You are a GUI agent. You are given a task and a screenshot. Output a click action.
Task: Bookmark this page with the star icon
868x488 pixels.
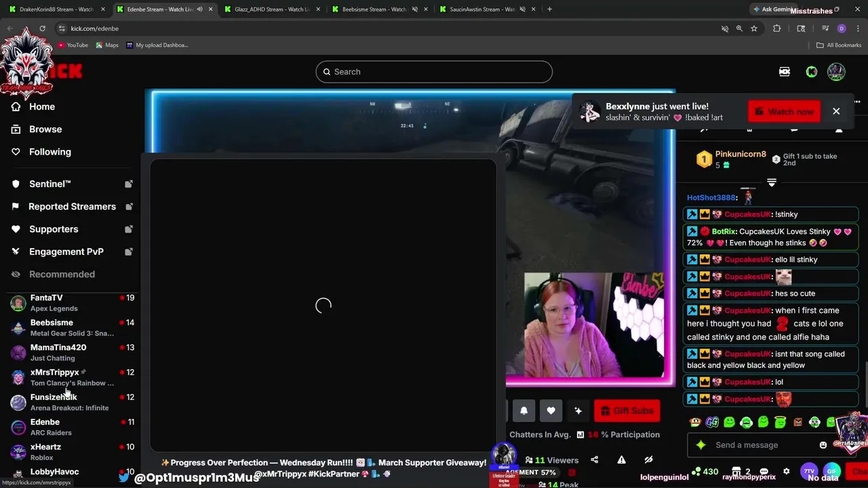tap(754, 28)
